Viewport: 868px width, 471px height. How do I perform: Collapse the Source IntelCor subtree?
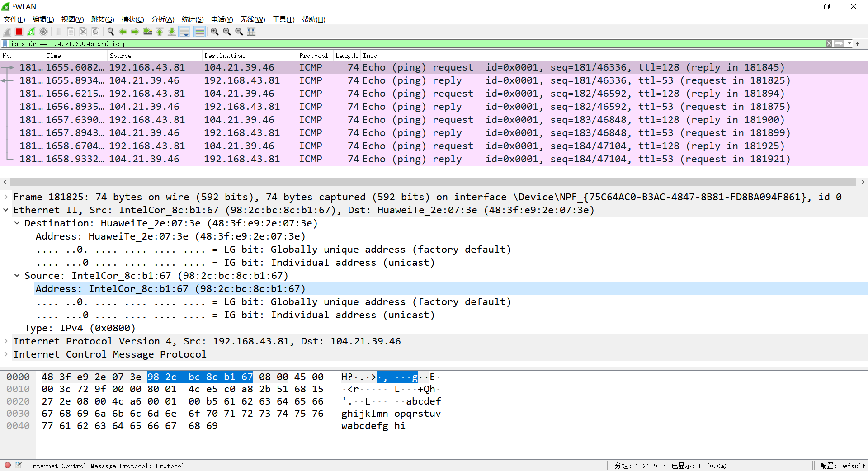click(x=17, y=276)
